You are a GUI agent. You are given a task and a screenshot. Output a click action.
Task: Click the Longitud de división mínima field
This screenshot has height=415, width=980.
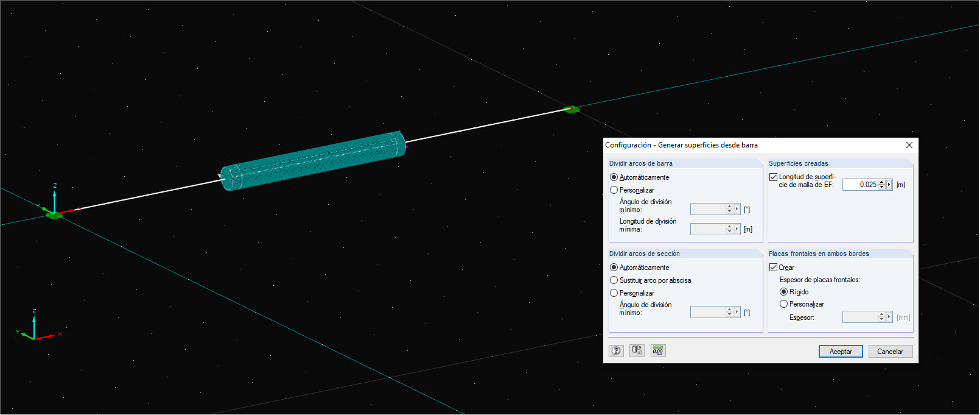(x=708, y=229)
